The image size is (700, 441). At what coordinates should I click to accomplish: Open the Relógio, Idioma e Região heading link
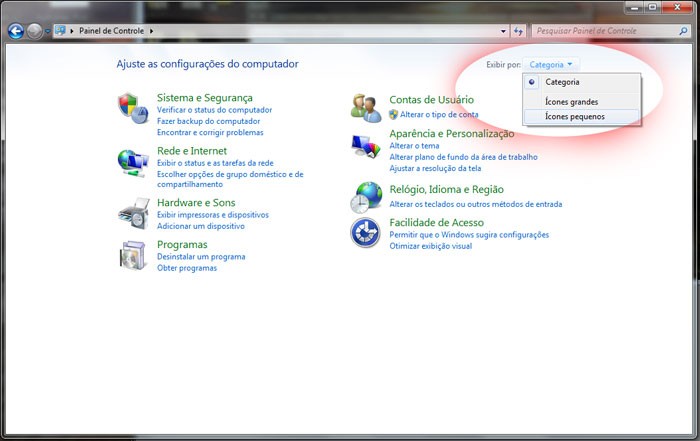click(x=446, y=189)
